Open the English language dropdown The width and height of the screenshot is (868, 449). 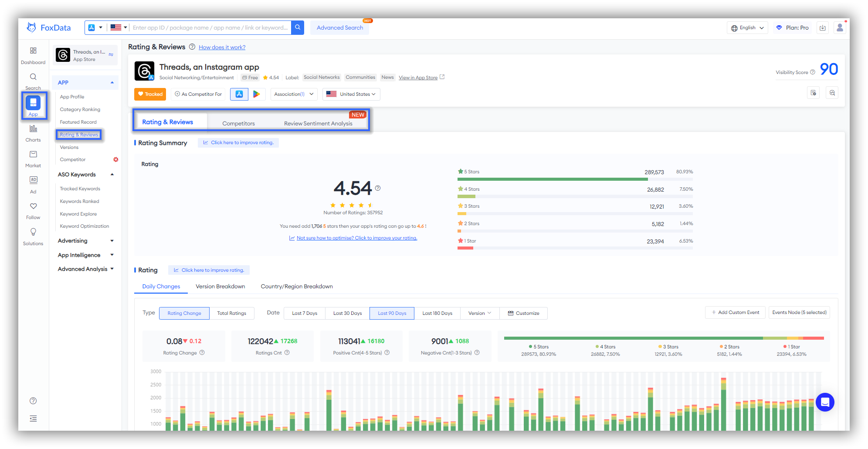(747, 28)
